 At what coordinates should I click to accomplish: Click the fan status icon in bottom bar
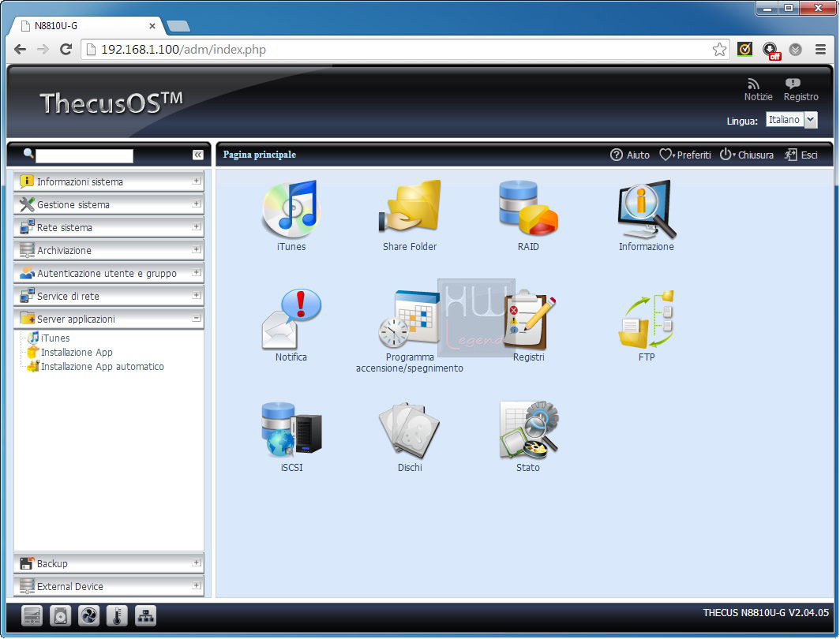coord(89,616)
